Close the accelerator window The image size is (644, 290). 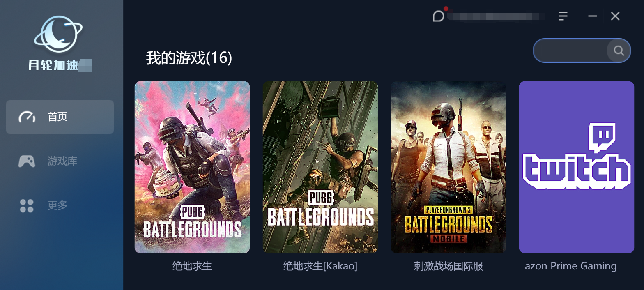click(x=615, y=16)
